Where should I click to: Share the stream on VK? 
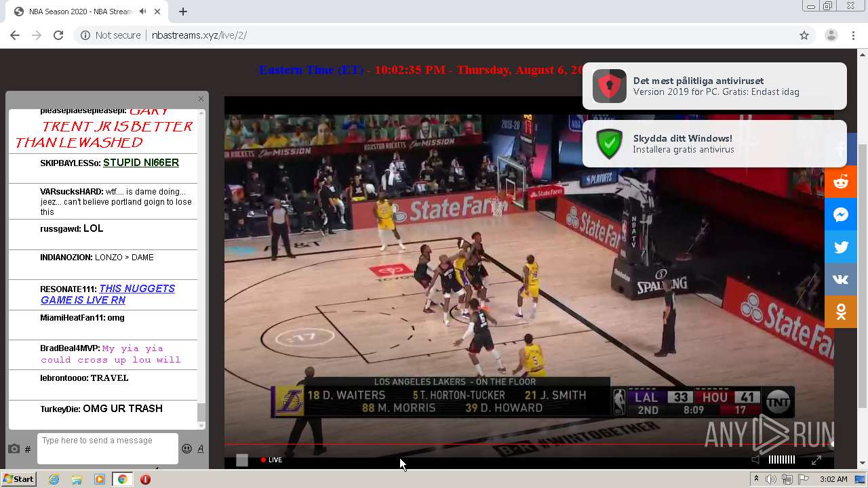(x=841, y=279)
